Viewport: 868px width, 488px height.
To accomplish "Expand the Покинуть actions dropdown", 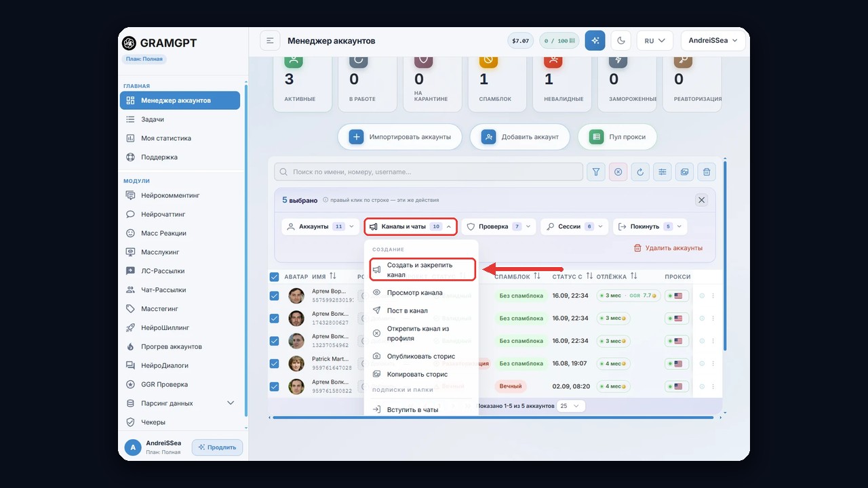I will click(x=650, y=226).
